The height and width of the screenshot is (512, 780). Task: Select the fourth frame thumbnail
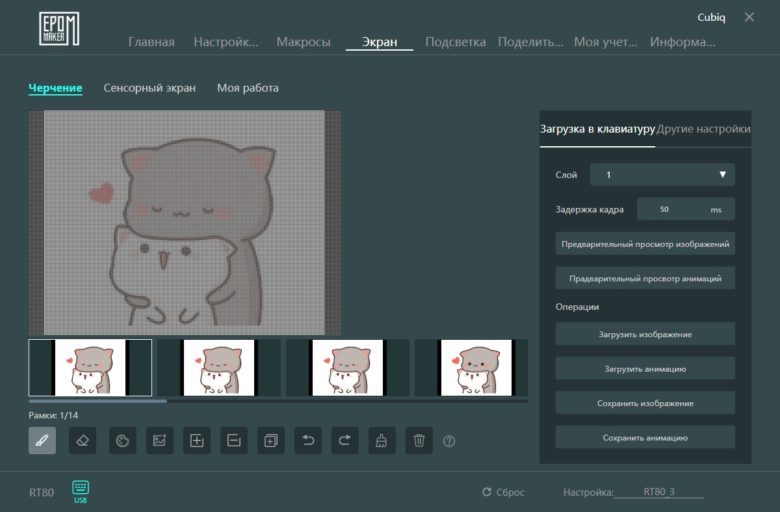tap(471, 368)
